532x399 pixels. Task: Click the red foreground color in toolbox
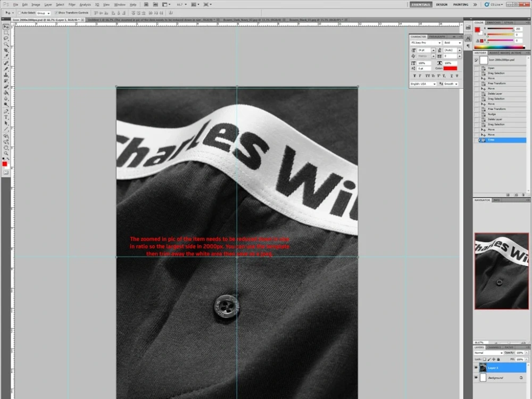(x=4, y=164)
